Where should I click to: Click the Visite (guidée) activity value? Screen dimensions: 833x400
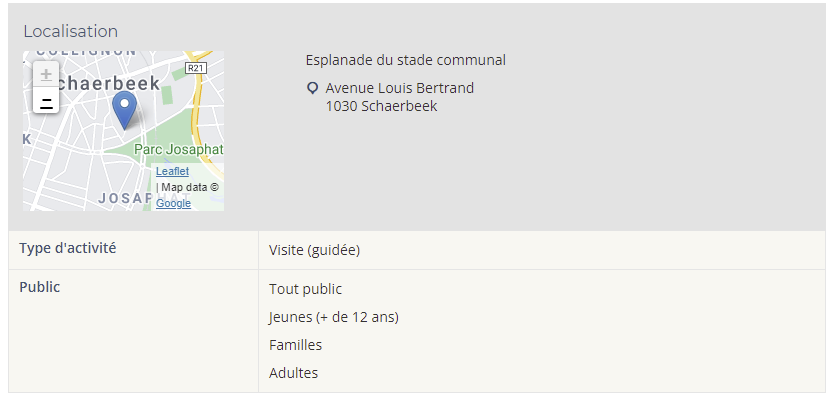tap(314, 250)
